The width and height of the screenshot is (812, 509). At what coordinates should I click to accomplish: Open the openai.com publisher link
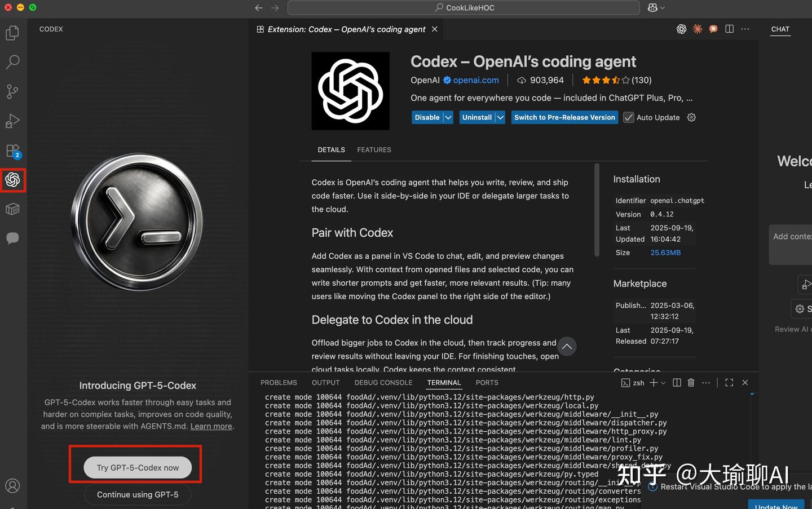coord(475,80)
